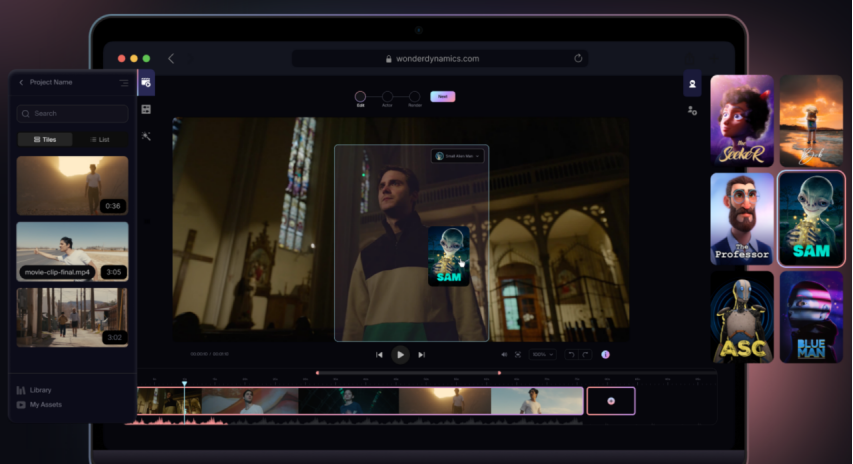Click the info icon beside the redo button

point(605,354)
